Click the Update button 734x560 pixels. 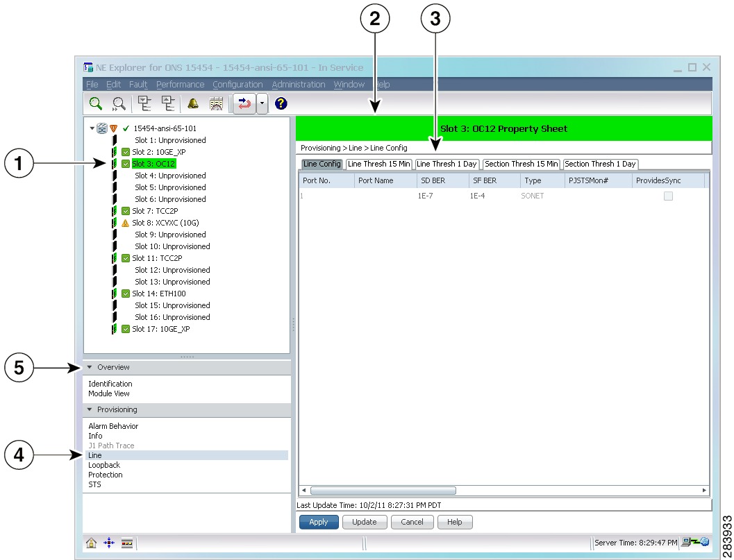[364, 522]
